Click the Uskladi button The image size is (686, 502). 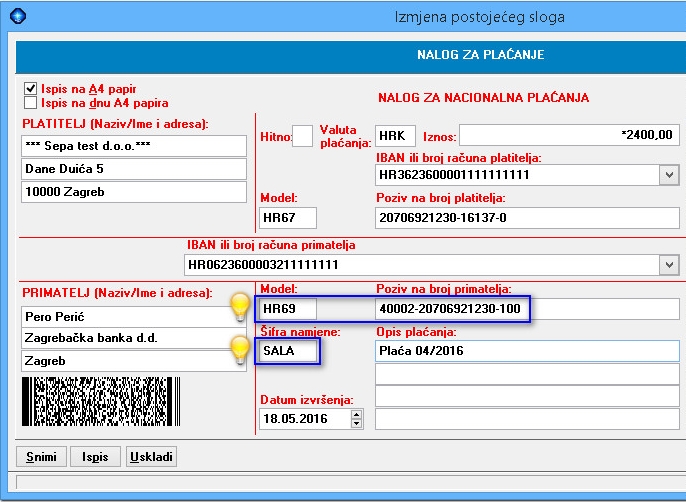tap(151, 457)
